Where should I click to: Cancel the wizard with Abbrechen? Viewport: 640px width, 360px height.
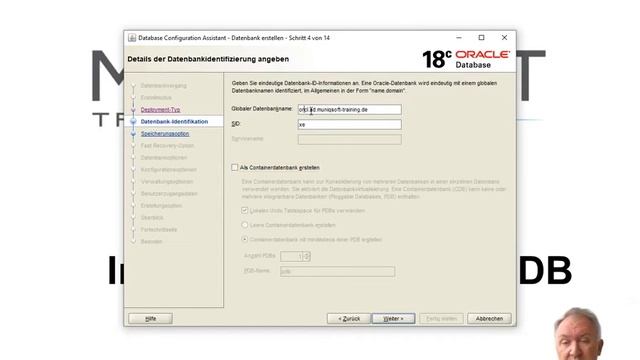489,318
